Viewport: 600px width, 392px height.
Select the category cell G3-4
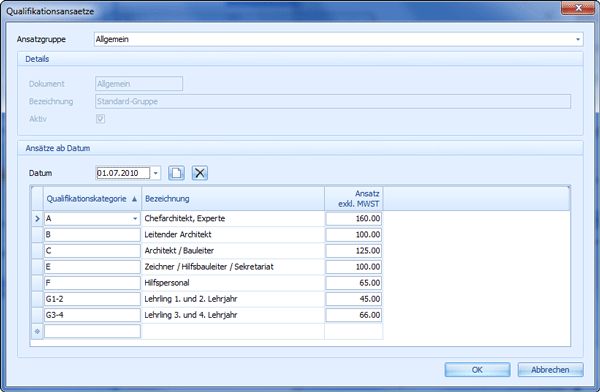point(92,315)
